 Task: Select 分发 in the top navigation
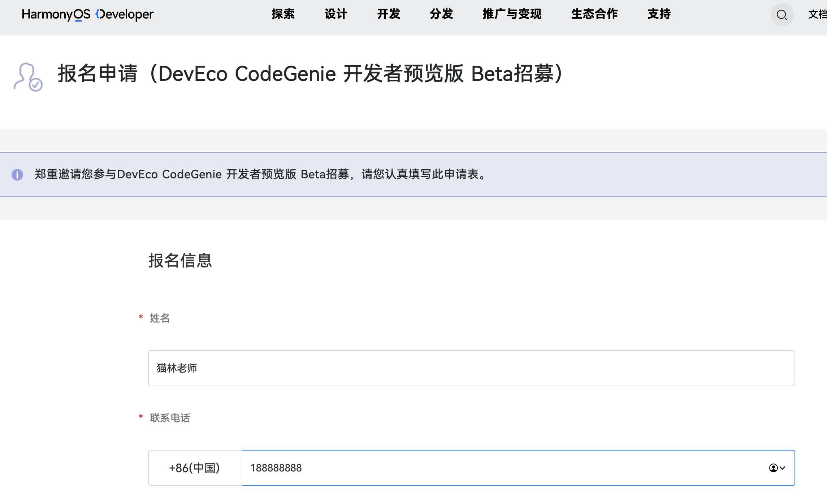pyautogui.click(x=441, y=14)
